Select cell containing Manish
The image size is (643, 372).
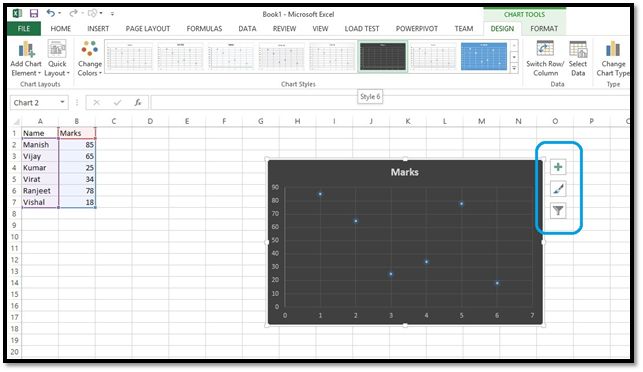pyautogui.click(x=40, y=145)
